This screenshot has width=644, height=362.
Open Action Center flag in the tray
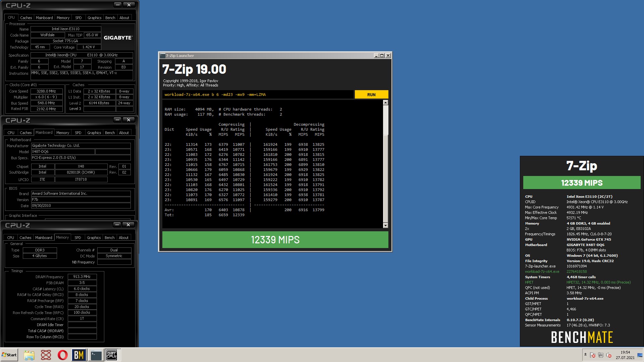593,355
